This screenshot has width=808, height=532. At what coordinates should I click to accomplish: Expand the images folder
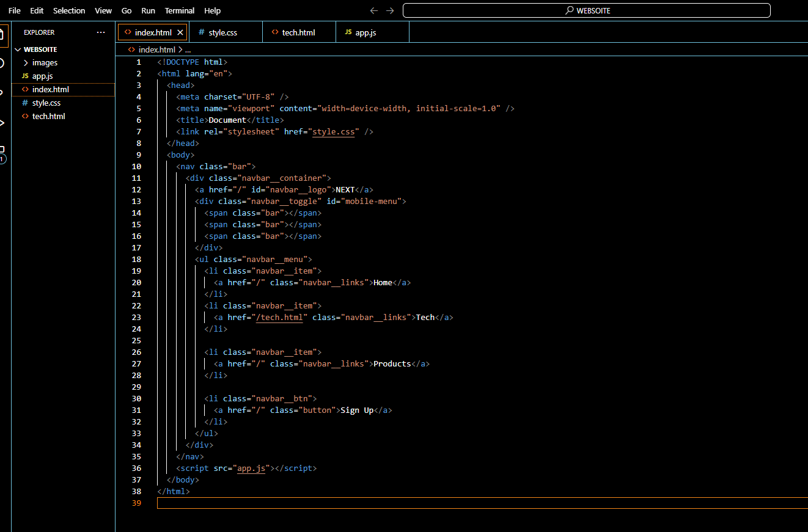click(45, 63)
